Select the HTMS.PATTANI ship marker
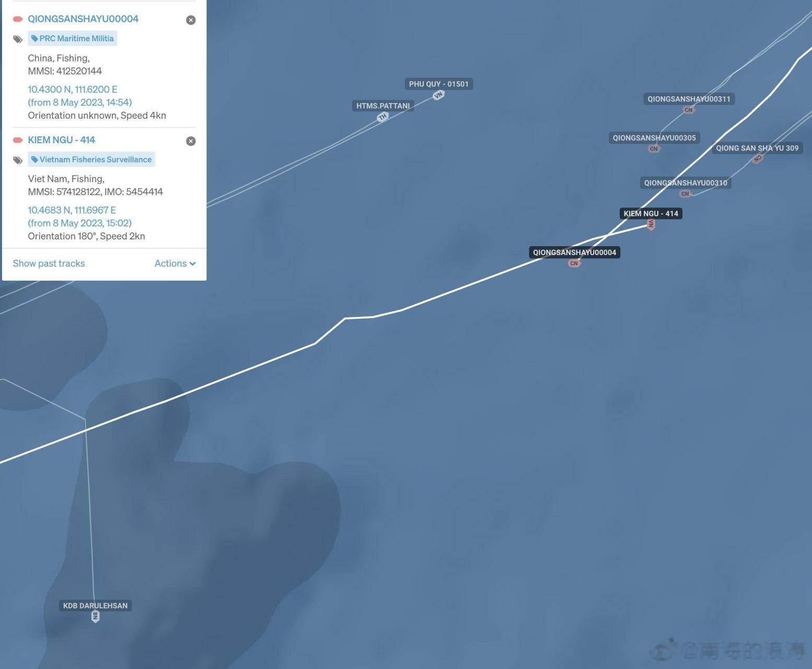812x669 pixels. coord(383,117)
